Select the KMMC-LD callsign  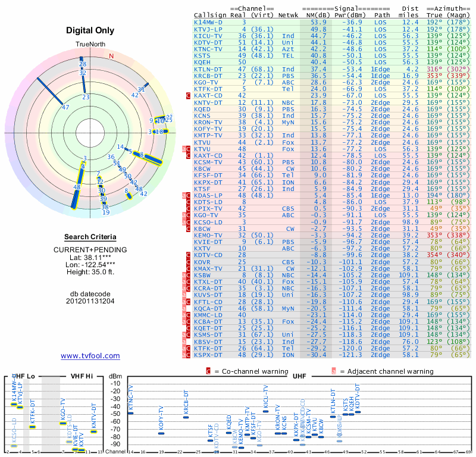[208, 315]
